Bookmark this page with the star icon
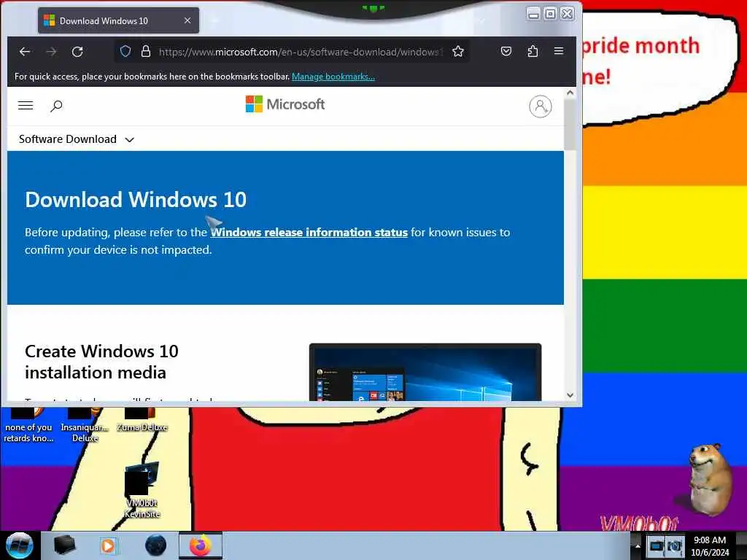Image resolution: width=747 pixels, height=560 pixels. coord(458,52)
